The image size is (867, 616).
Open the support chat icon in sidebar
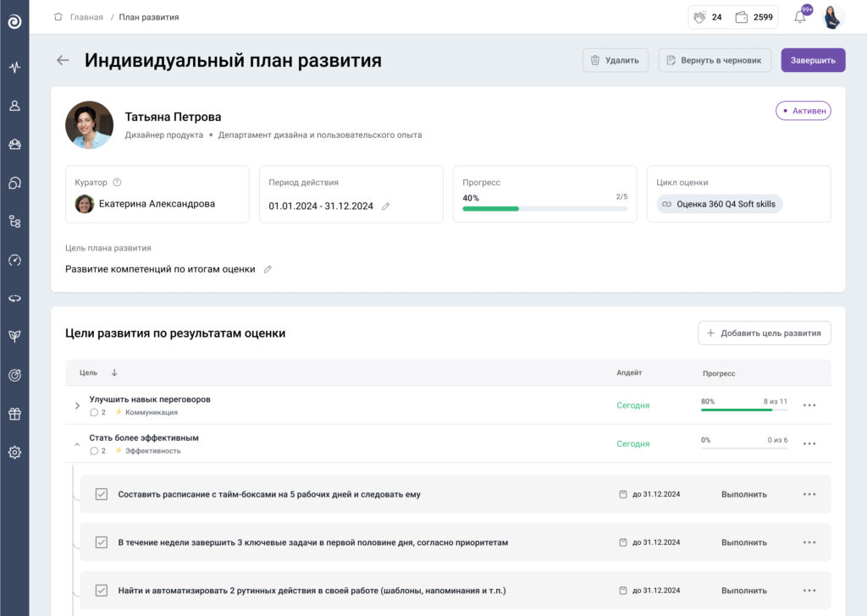click(14, 182)
